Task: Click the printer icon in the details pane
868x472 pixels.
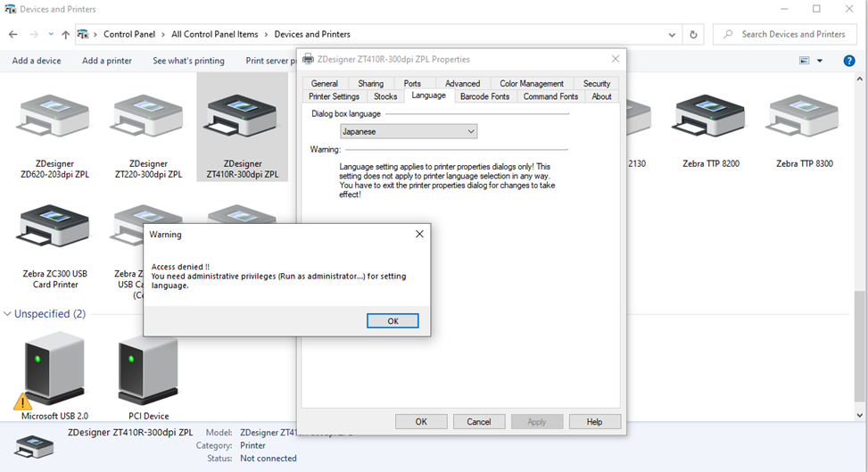Action: [x=34, y=446]
